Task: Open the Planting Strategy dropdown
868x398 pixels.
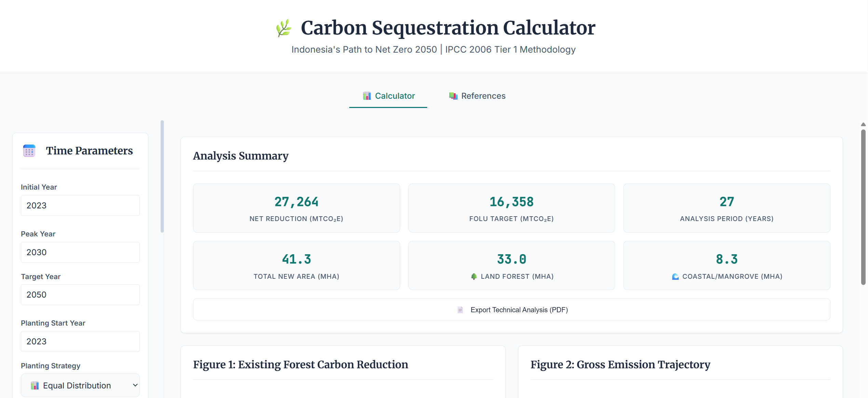Action: point(80,385)
